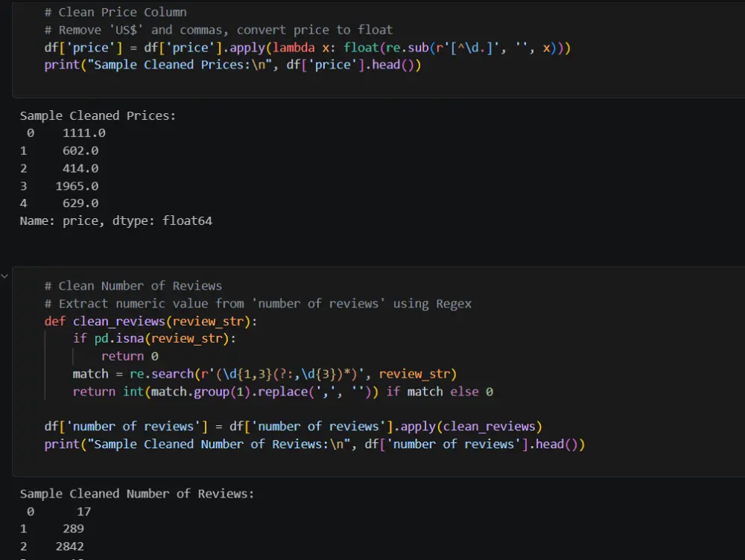Click the output value 629.0
The image size is (745, 560).
(80, 203)
